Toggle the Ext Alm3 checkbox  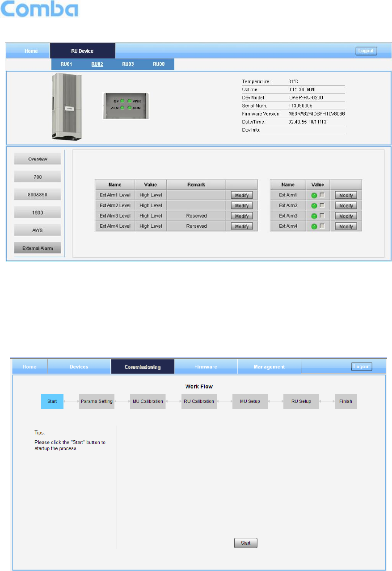(x=322, y=216)
